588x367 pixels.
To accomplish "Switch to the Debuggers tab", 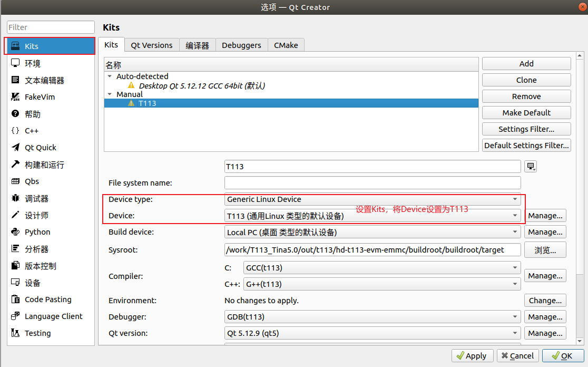I will (241, 45).
